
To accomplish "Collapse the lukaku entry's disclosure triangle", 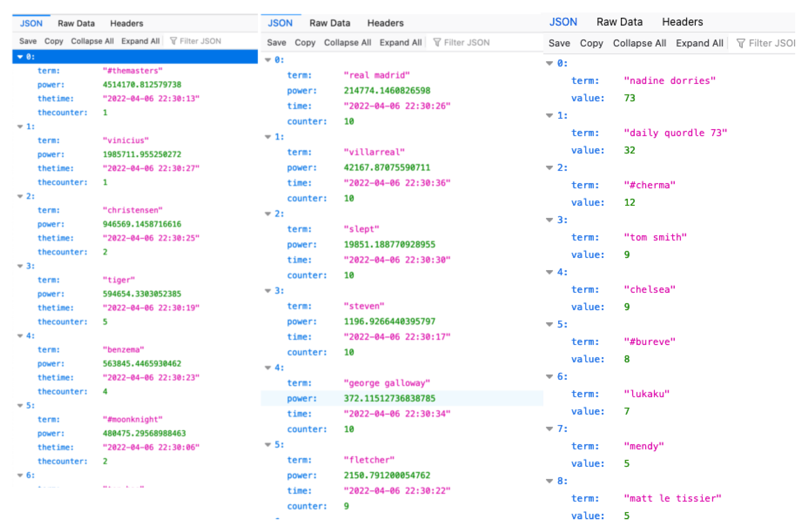I will point(549,376).
